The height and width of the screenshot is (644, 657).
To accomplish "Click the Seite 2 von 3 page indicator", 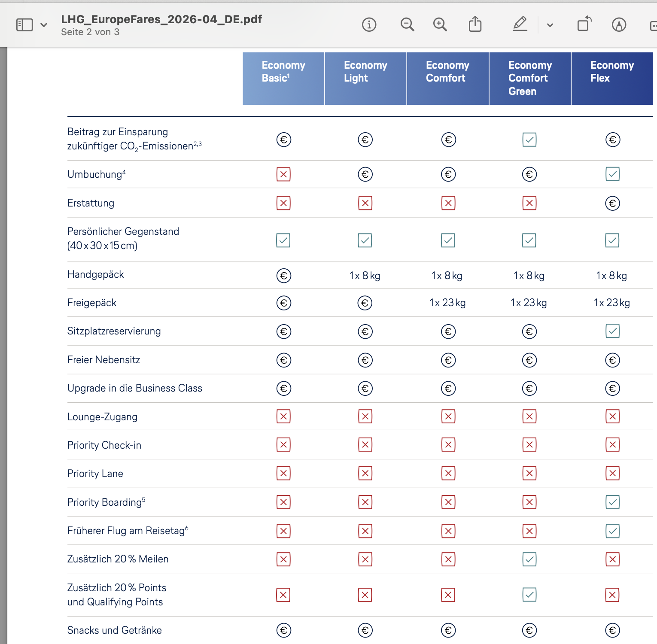I will [x=90, y=32].
